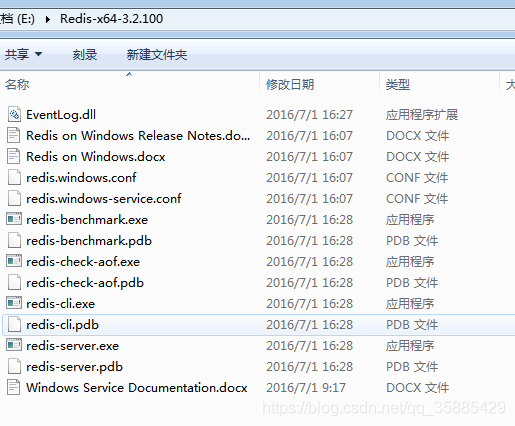Select the file name Redis on Windows.docx

click(96, 157)
